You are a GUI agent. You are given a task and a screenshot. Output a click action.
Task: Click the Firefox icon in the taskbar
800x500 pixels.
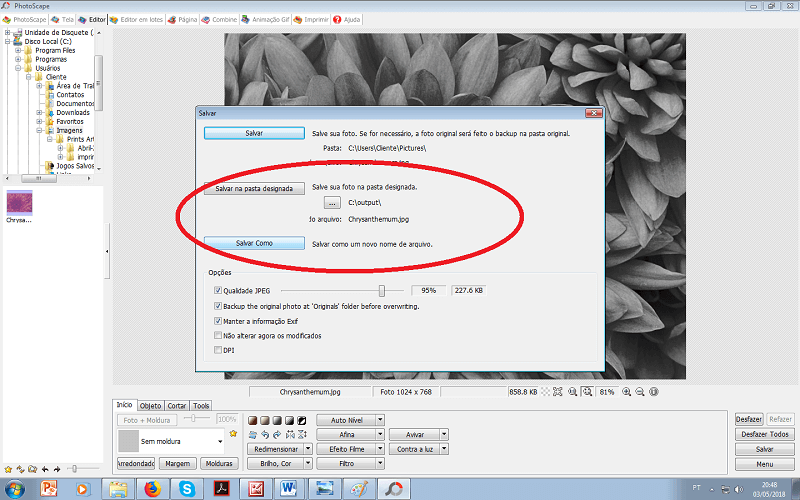coord(152,488)
